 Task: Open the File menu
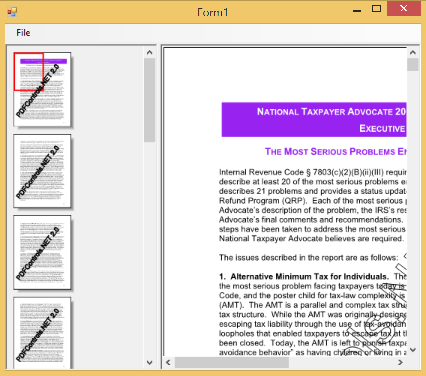[x=23, y=33]
